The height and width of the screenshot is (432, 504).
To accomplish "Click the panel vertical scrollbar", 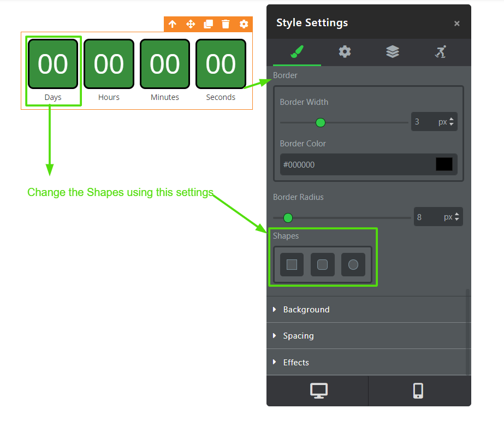I will pos(468,332).
